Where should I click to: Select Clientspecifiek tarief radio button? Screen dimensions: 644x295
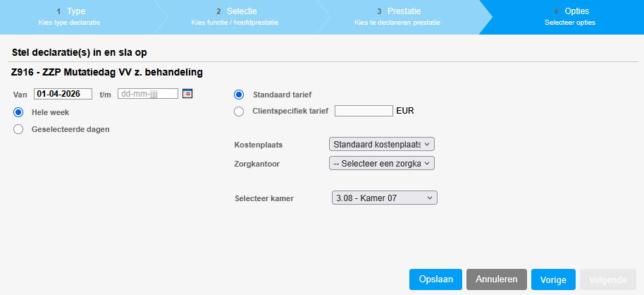pyautogui.click(x=239, y=111)
